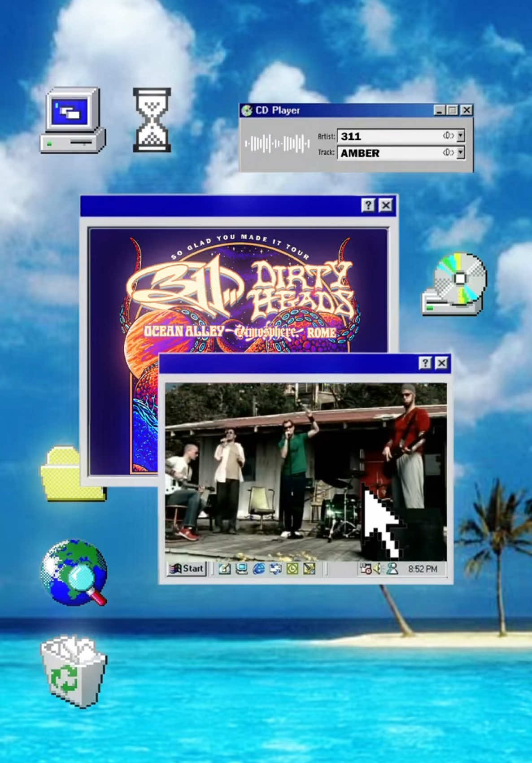Click the messenger person tray icon

(392, 569)
